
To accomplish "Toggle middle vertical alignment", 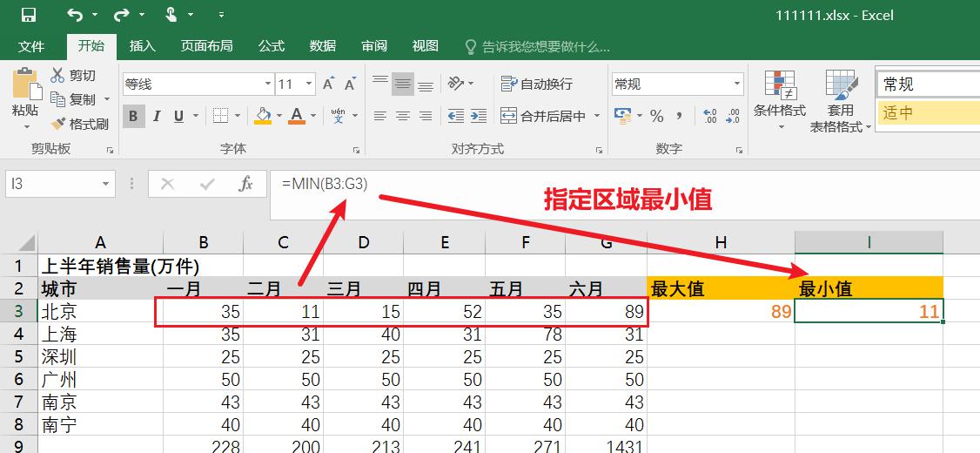I will (402, 84).
